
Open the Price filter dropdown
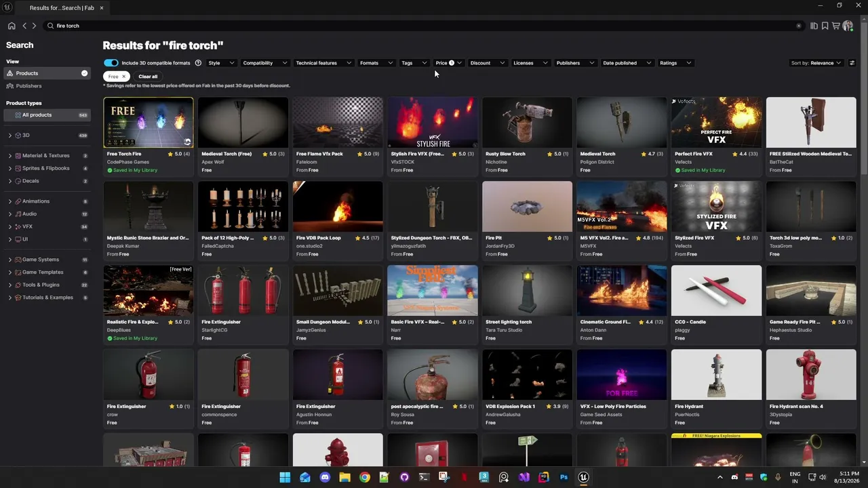click(448, 63)
